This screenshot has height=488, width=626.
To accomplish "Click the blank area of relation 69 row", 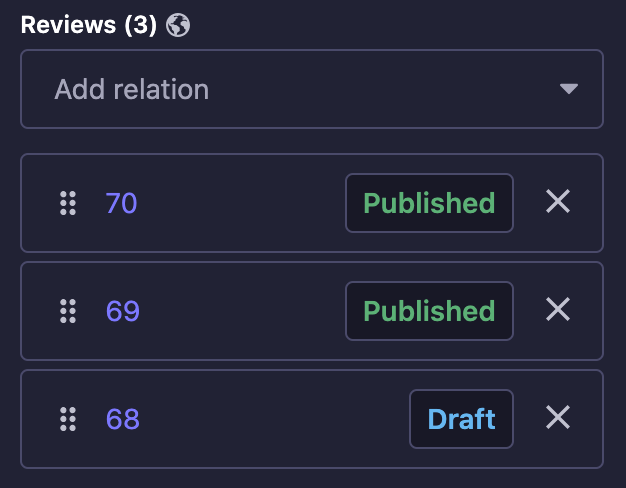I will click(x=240, y=311).
